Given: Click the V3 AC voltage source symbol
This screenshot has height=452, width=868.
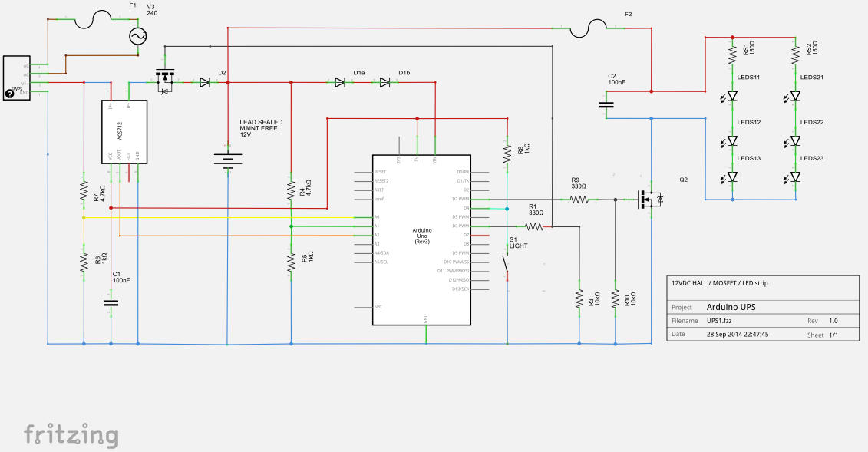Looking at the screenshot, I should (x=139, y=36).
